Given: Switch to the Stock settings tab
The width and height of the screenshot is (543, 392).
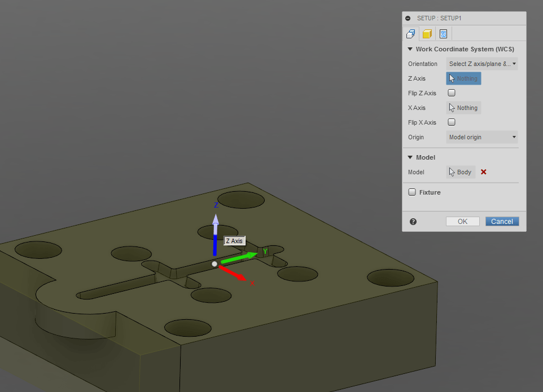Looking at the screenshot, I should click(427, 33).
